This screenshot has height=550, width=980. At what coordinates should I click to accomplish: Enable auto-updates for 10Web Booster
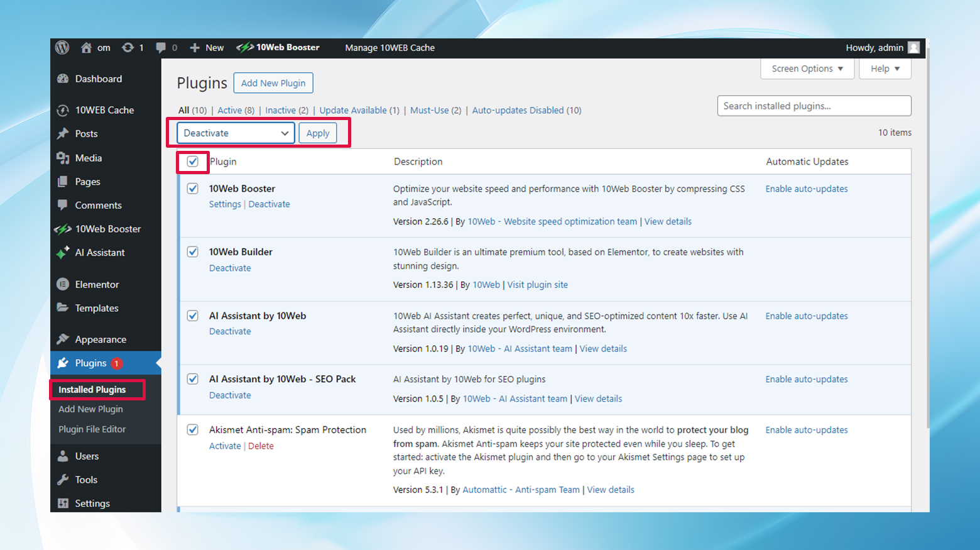(806, 189)
